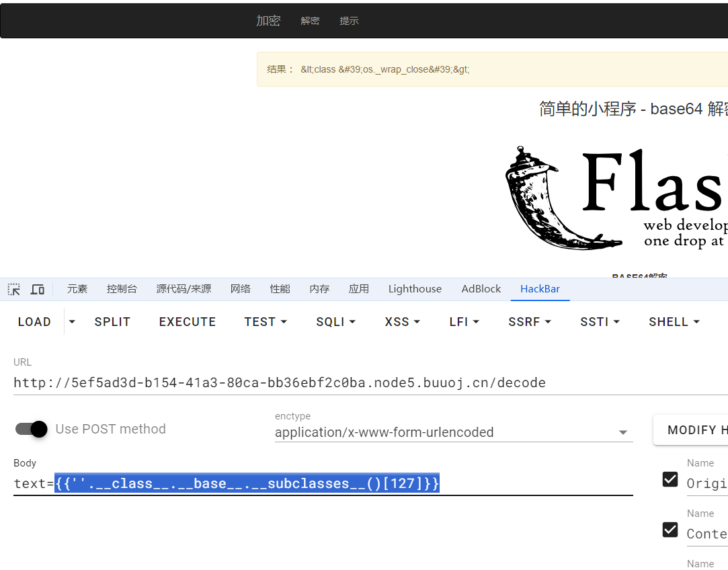The image size is (728, 570).
Task: Click the MODIFY HEADER button
Action: 692,430
